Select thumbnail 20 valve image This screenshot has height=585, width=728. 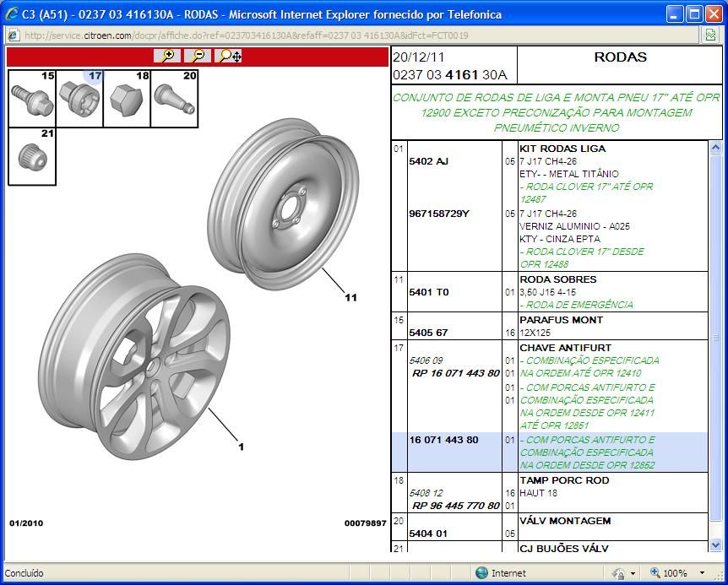[174, 99]
